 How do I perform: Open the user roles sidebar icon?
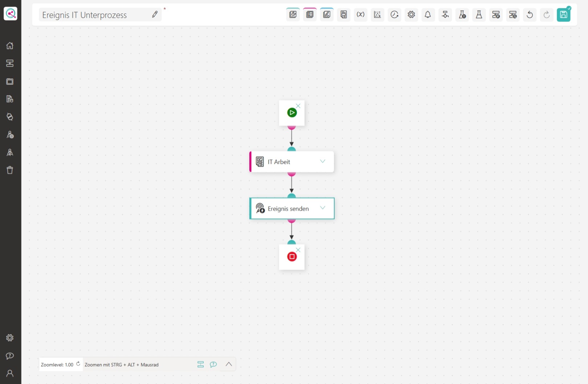[10, 134]
